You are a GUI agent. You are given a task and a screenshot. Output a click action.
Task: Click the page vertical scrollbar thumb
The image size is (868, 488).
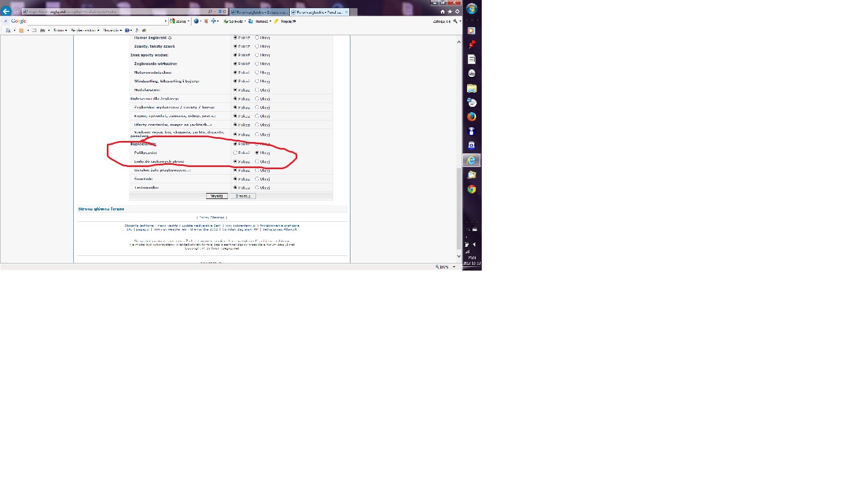point(459,208)
